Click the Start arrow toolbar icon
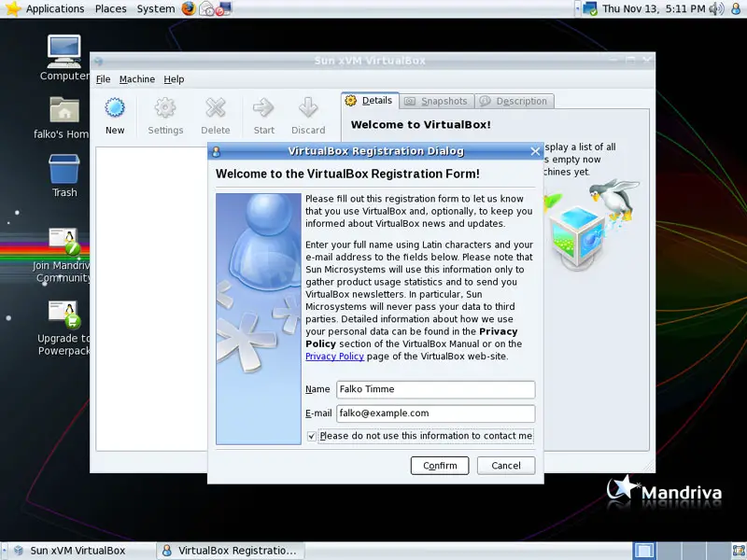747x560 pixels. tap(263, 108)
